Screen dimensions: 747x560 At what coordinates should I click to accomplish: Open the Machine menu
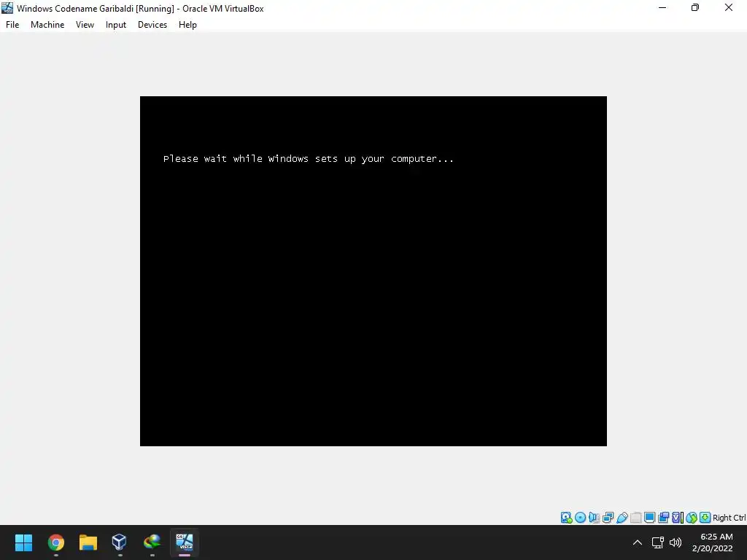(x=47, y=25)
